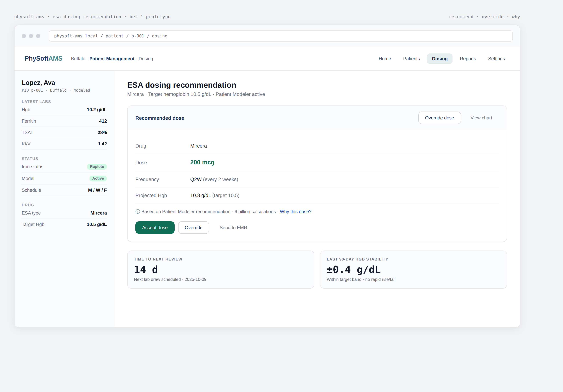Click the Replete iron status badge

97,167
